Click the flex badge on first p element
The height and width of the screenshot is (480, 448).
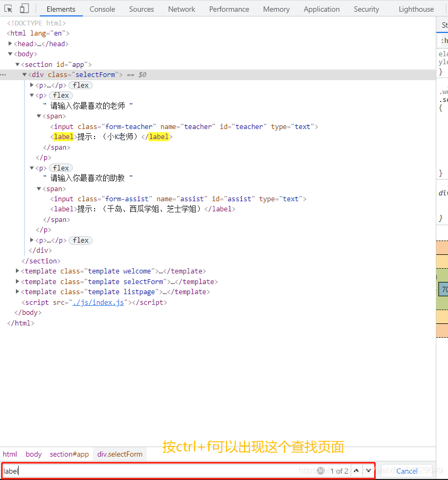(x=81, y=85)
